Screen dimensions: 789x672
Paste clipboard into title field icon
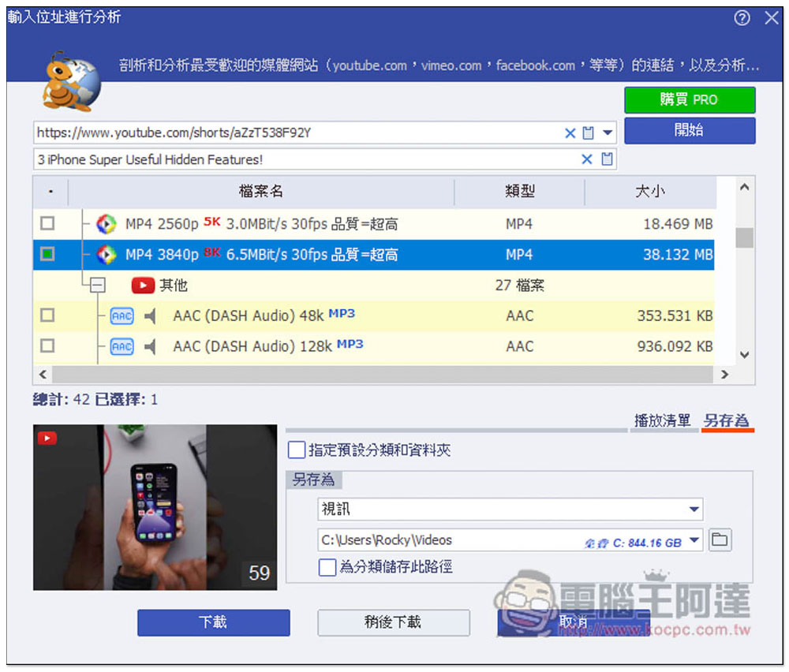pos(607,159)
